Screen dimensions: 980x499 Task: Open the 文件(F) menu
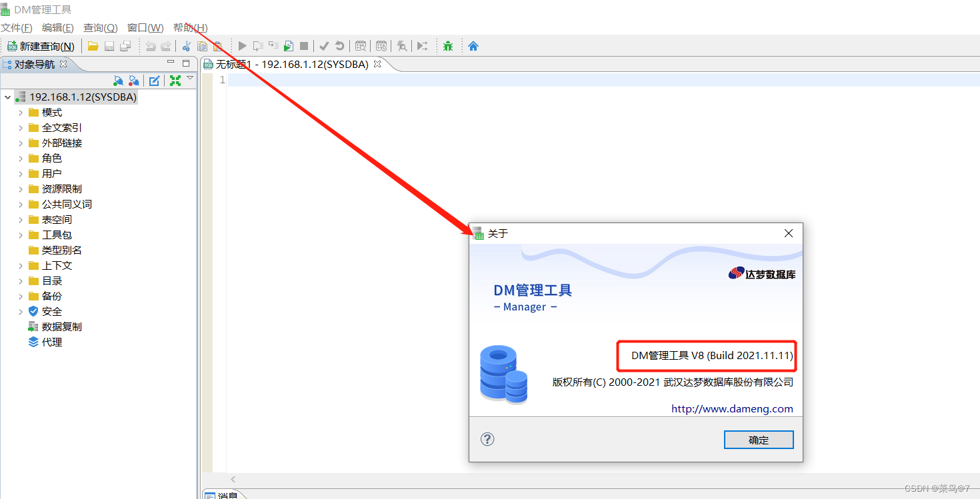tap(17, 27)
